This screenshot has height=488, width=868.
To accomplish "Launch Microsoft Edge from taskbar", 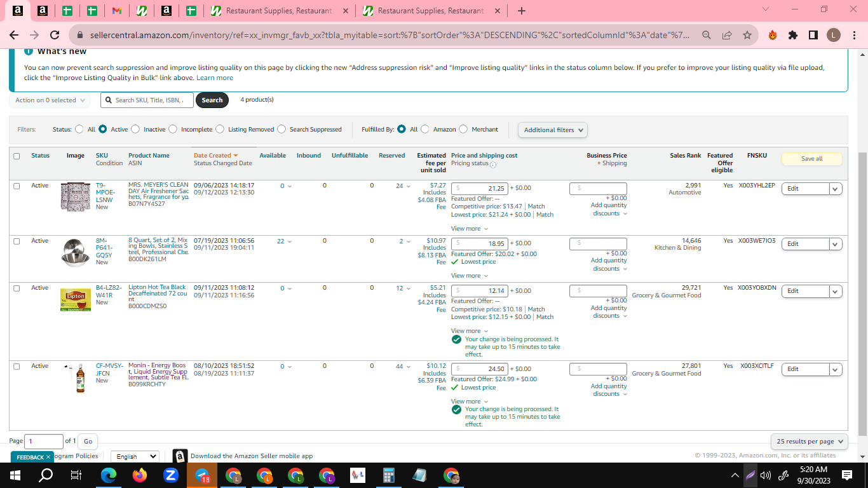I will click(109, 475).
